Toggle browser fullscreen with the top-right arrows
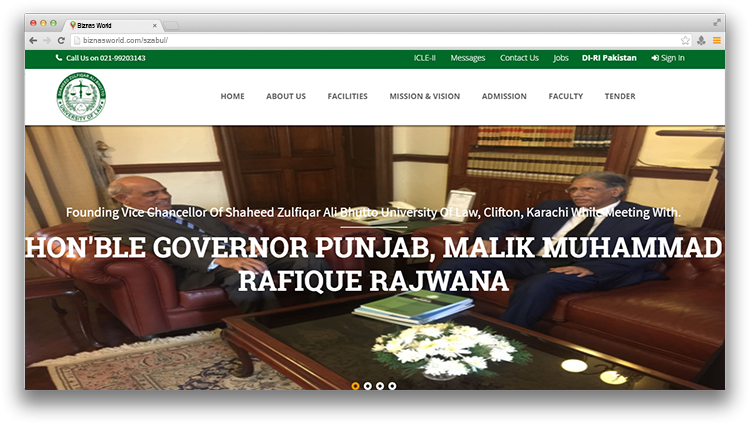 pyautogui.click(x=717, y=22)
